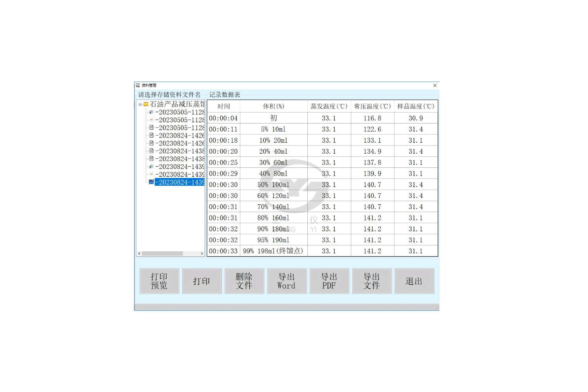
Task: Exit using the 退出 button
Action: 414,281
